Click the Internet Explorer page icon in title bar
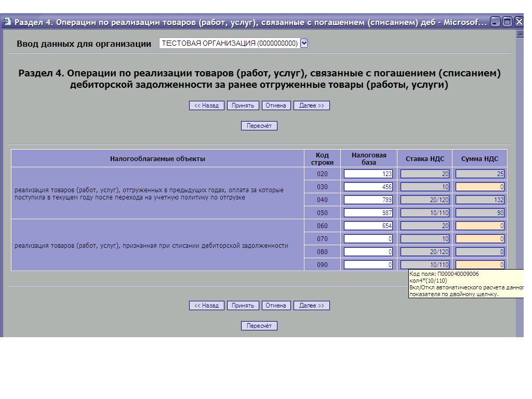Image resolution: width=532 pixels, height=399 pixels. click(7, 22)
